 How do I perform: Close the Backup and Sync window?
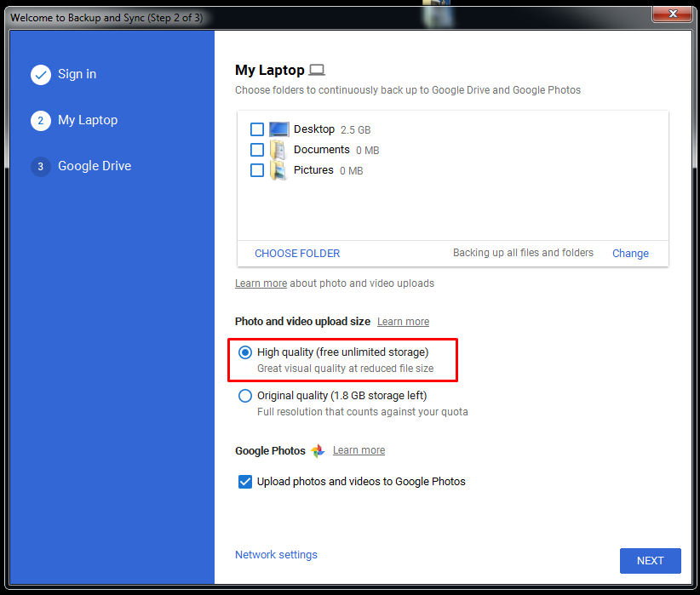[x=672, y=14]
